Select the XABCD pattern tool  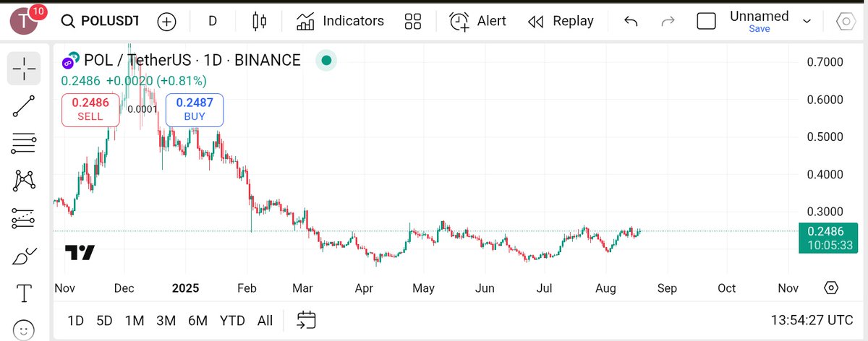(x=24, y=181)
